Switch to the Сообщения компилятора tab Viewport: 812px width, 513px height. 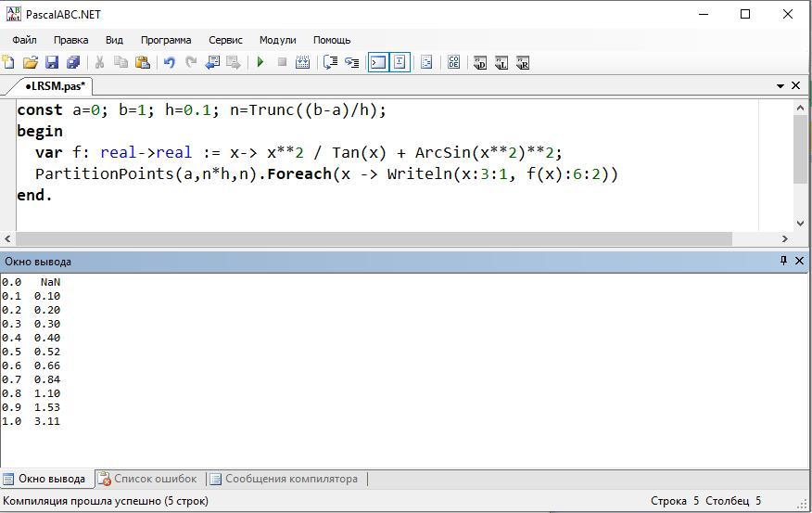click(285, 479)
